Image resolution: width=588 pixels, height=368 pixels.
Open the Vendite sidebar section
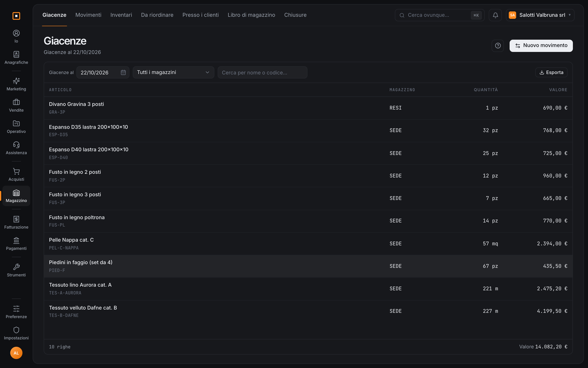point(16,105)
